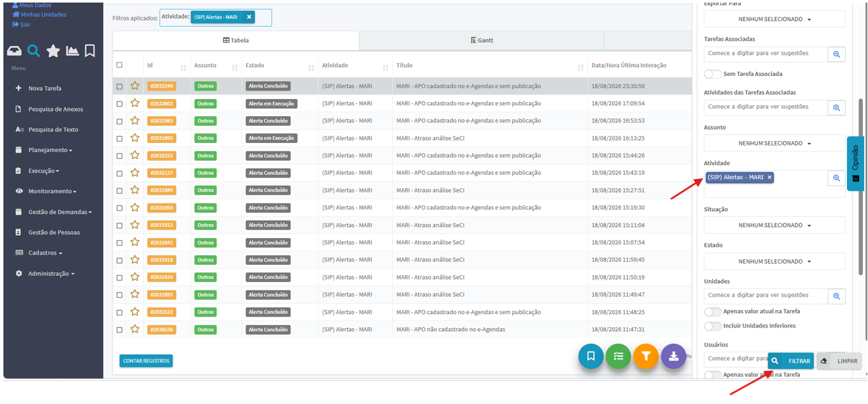Switch to the Gantt tab
The width and height of the screenshot is (868, 404).
481,40
